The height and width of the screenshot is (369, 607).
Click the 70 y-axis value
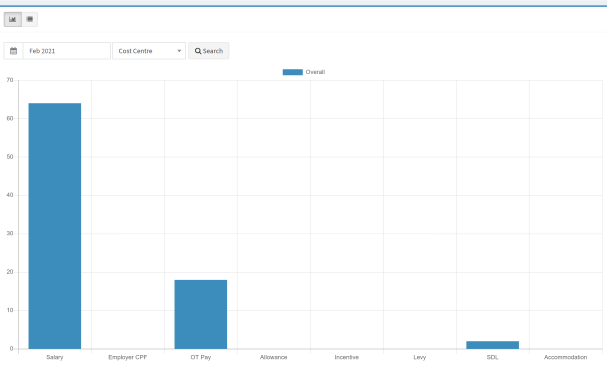point(10,80)
